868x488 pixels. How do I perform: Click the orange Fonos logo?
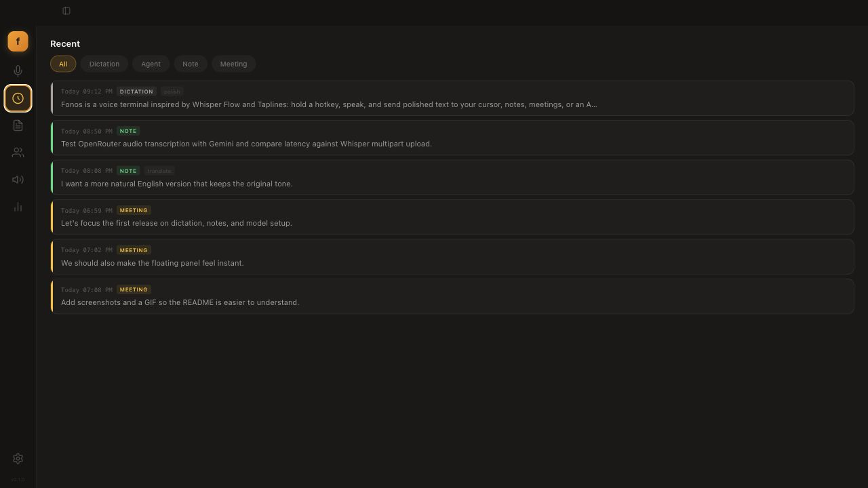(x=18, y=41)
